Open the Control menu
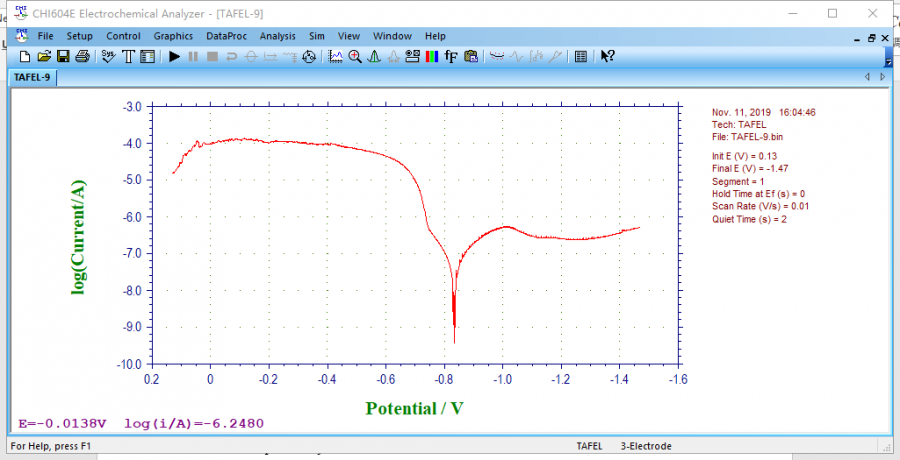The height and width of the screenshot is (460, 900). (123, 36)
